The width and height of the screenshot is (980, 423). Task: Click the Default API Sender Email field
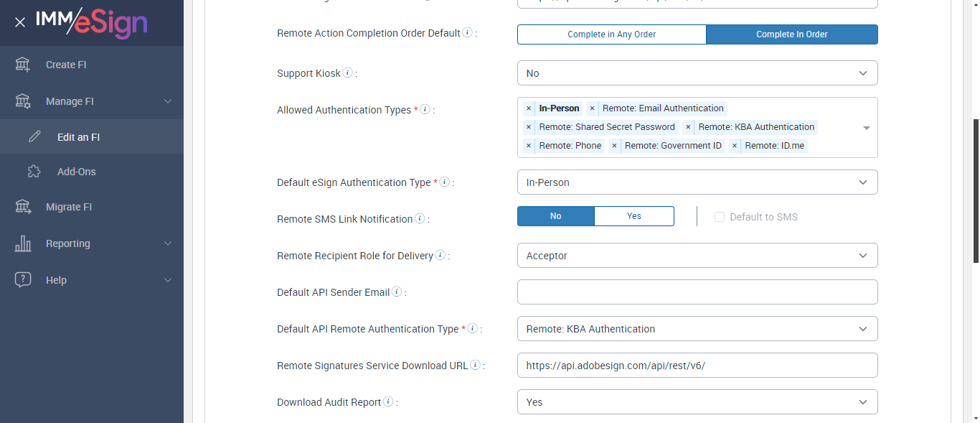coord(697,292)
